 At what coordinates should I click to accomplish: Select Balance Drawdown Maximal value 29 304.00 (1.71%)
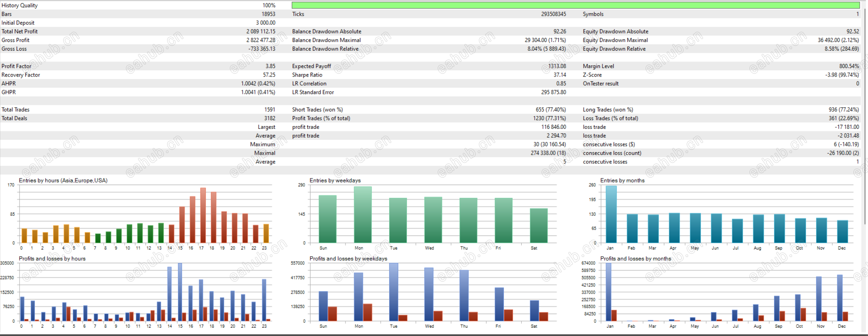(545, 40)
